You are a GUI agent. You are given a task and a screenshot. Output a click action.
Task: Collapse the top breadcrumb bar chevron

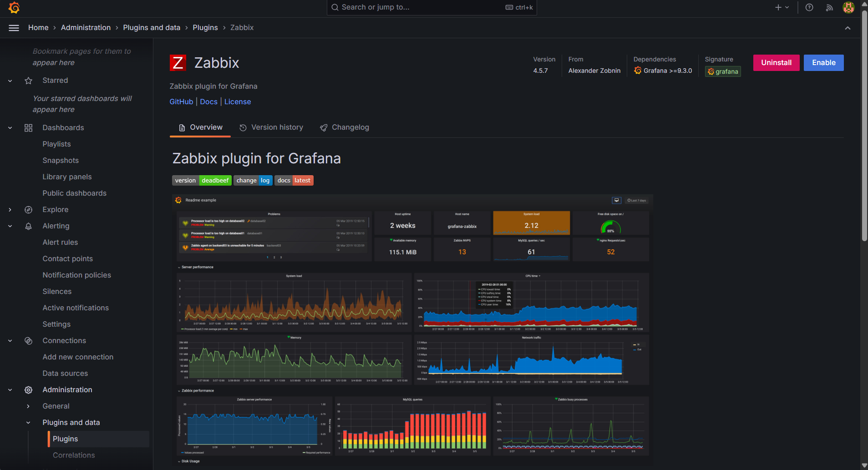pos(848,28)
